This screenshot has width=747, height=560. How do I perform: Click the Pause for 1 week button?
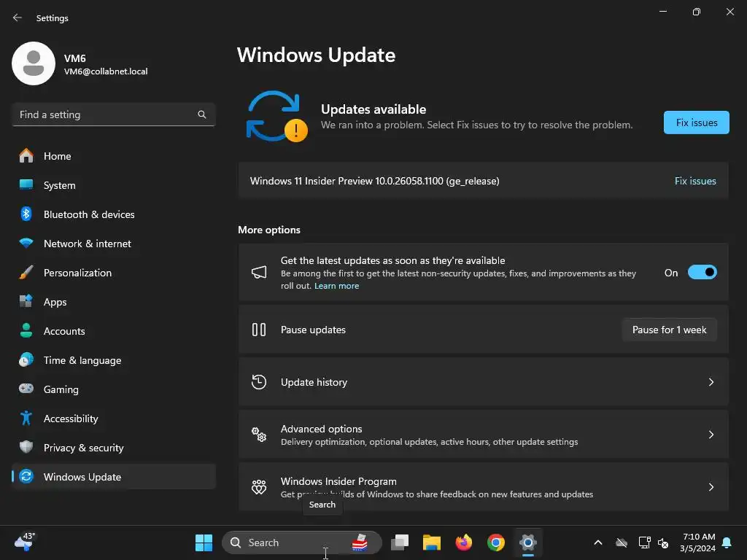[670, 330]
